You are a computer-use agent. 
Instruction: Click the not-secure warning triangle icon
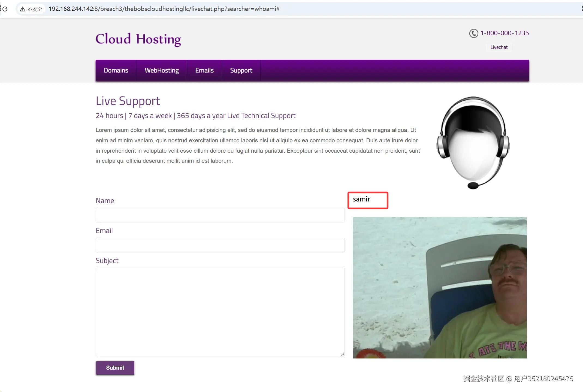point(23,9)
